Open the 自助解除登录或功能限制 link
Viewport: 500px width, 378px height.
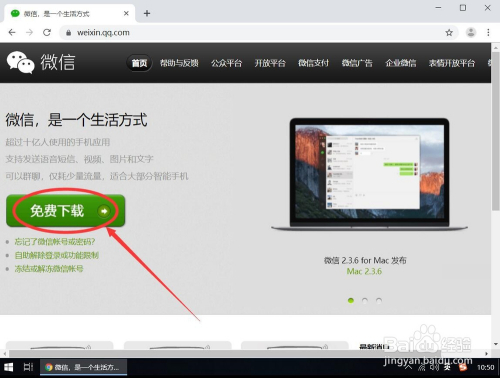click(x=57, y=255)
